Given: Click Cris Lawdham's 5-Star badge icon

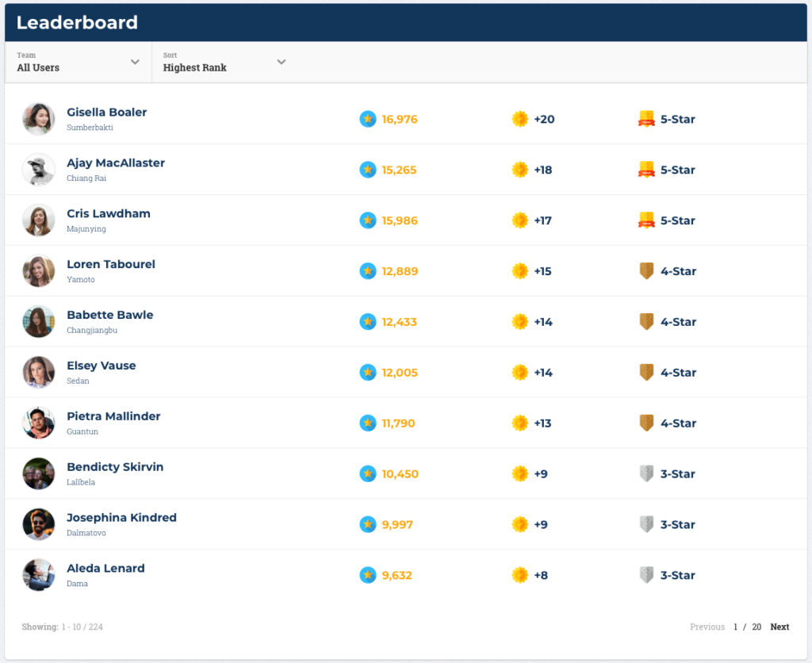Looking at the screenshot, I should [646, 220].
